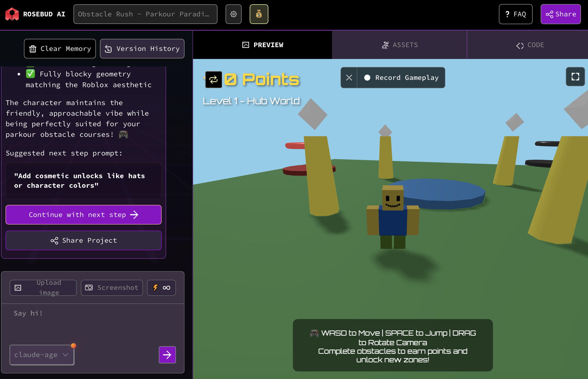Expand the claude-age model dropdown
Viewport: 588px width, 379px height.
[42, 355]
